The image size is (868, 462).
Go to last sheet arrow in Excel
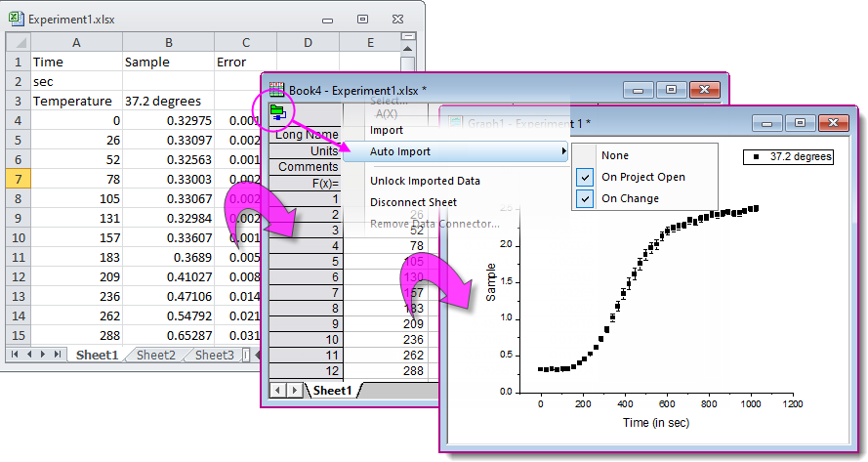coord(58,354)
